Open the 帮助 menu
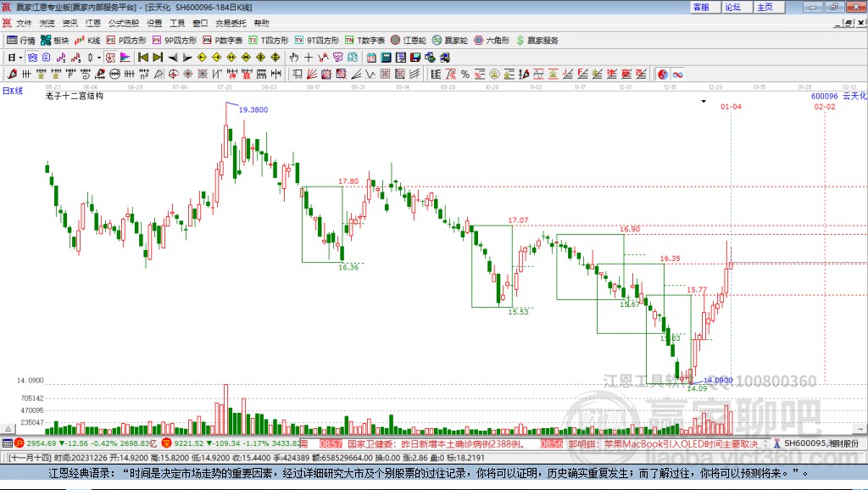Viewport: 868px width, 490px height. (261, 23)
